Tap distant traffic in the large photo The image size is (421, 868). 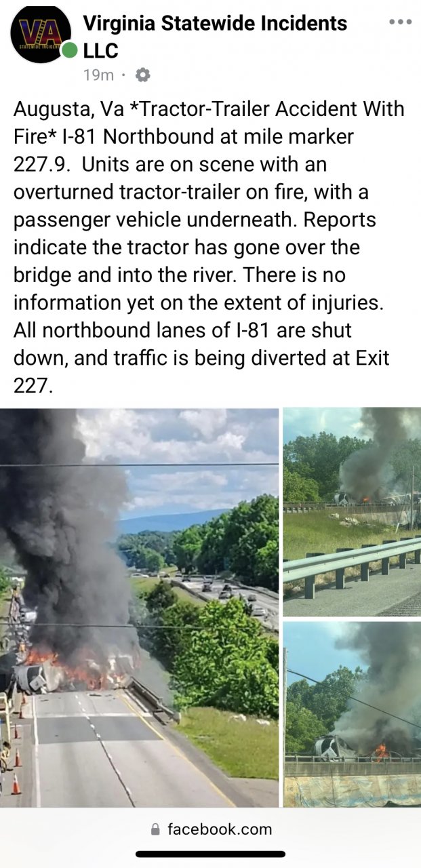[x=224, y=589]
